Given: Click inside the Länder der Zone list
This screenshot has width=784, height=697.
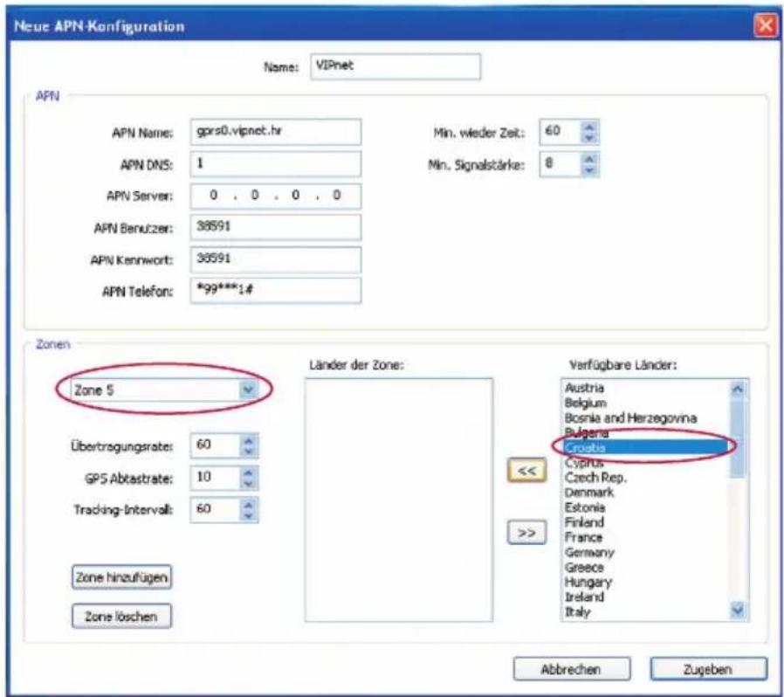Looking at the screenshot, I should [x=399, y=500].
